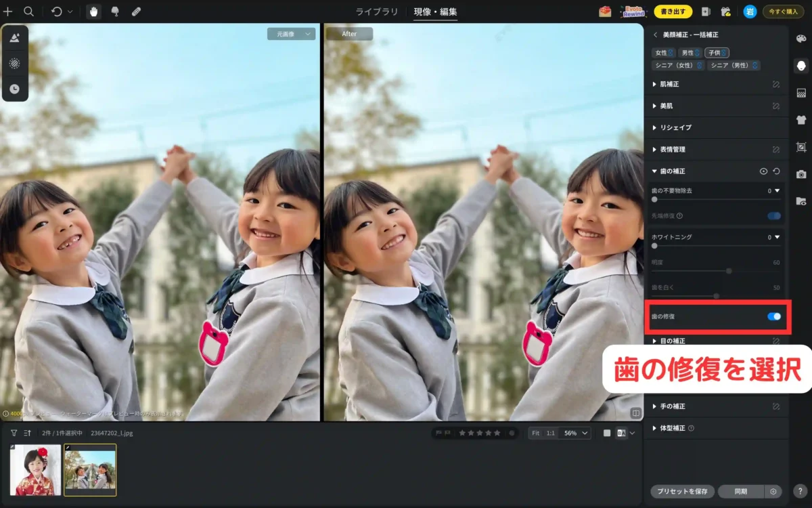Click the filter funnel icon in filmstrip bar
The height and width of the screenshot is (508, 812).
(x=14, y=433)
